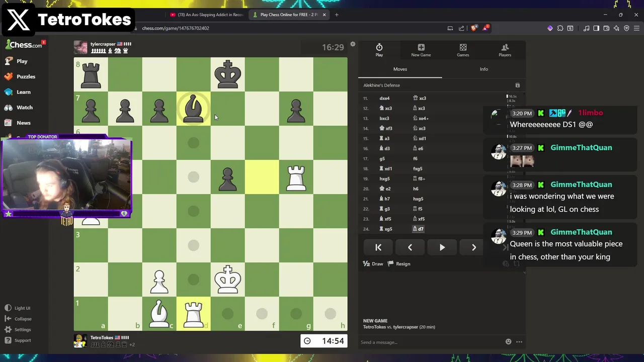Open Settings in the sidebar
The image size is (644, 362).
click(18, 330)
